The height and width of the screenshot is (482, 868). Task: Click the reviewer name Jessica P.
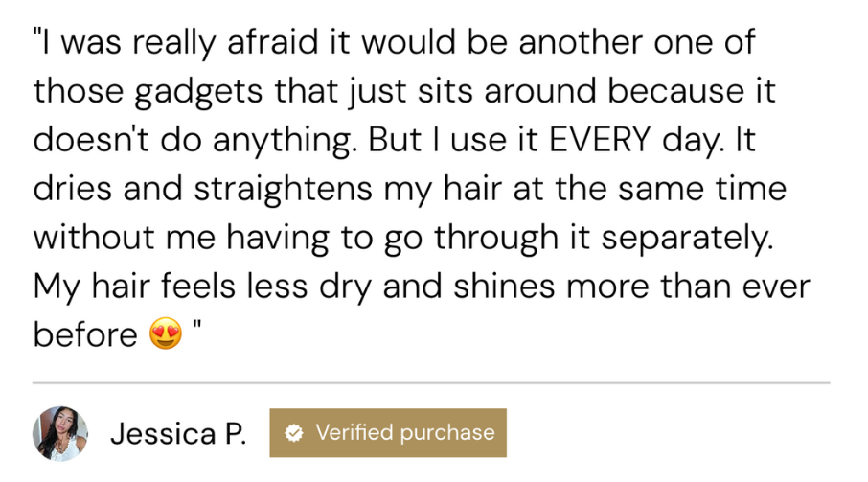pos(178,434)
